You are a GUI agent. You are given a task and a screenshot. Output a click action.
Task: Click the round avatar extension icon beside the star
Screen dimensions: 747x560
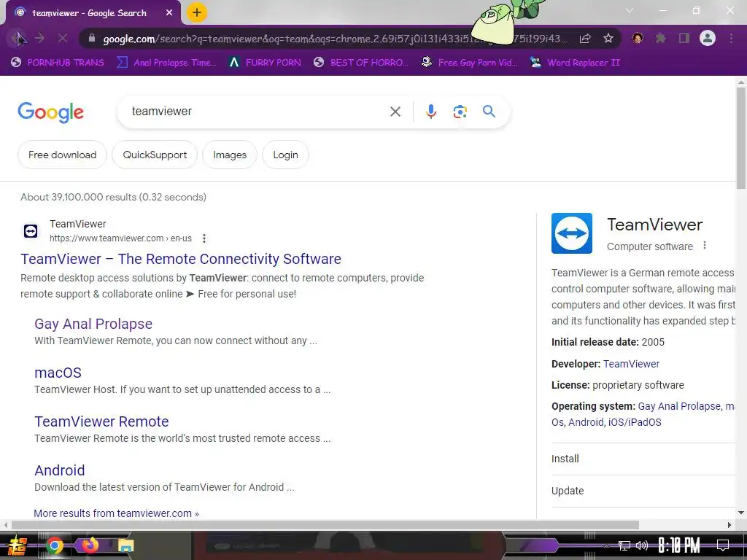point(638,38)
